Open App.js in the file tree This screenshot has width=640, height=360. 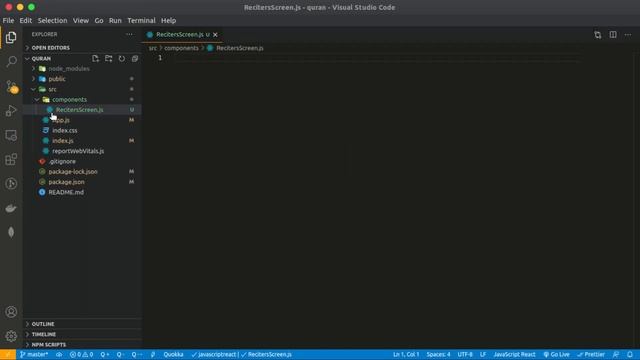(x=61, y=120)
